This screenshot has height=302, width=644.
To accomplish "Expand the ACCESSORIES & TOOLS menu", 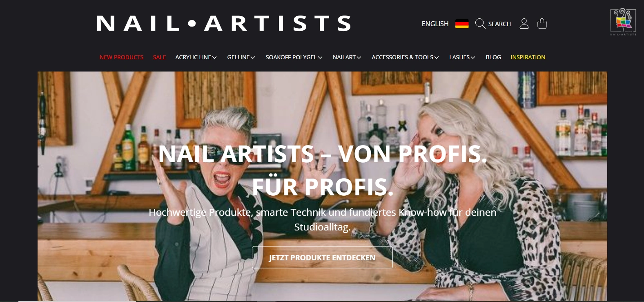I will [x=405, y=57].
